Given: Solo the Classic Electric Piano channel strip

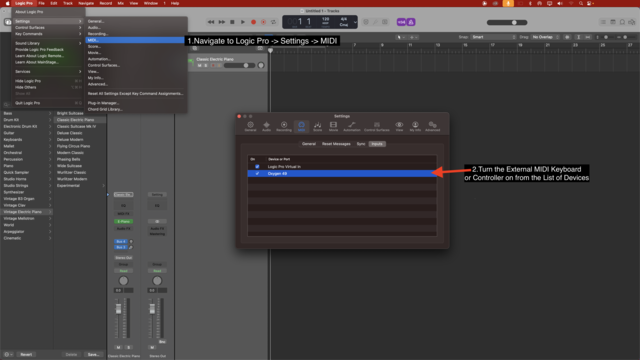Looking at the screenshot, I should tap(129, 347).
